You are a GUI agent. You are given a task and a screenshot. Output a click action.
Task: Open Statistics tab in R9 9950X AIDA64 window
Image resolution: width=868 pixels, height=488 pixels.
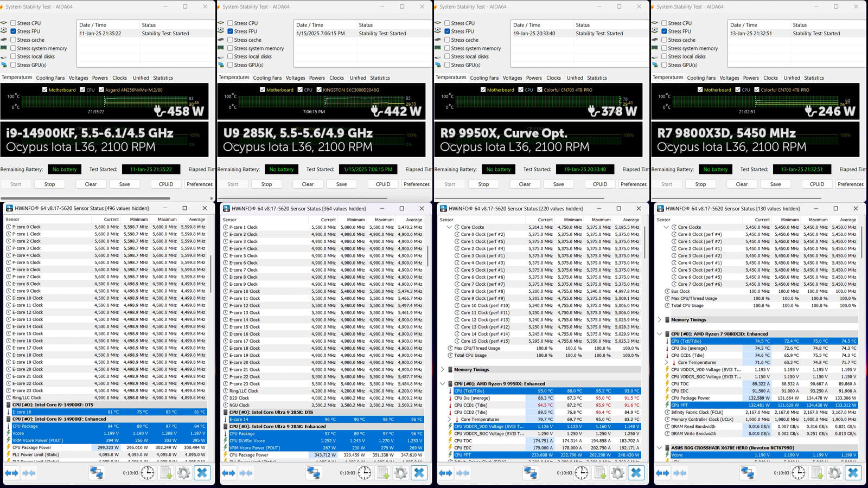(597, 78)
